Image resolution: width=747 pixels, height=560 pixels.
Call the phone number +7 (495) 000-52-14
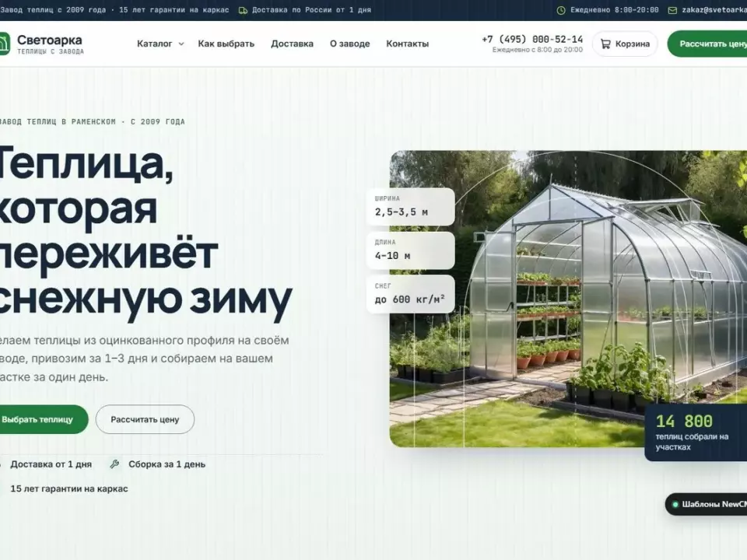(x=532, y=39)
